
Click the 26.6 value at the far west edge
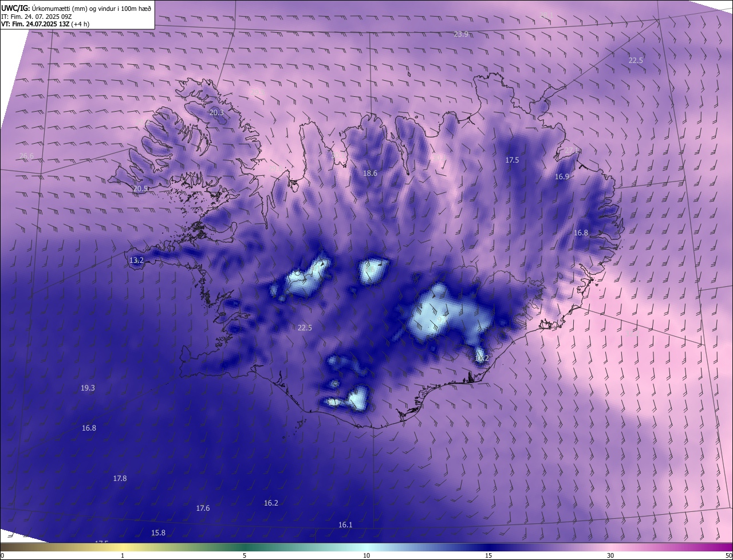[26, 156]
